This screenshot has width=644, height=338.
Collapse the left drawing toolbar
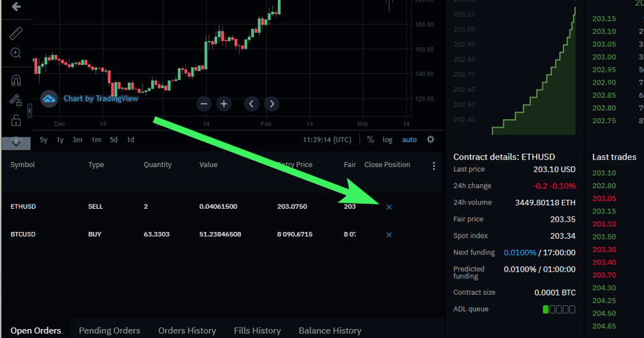point(29,111)
